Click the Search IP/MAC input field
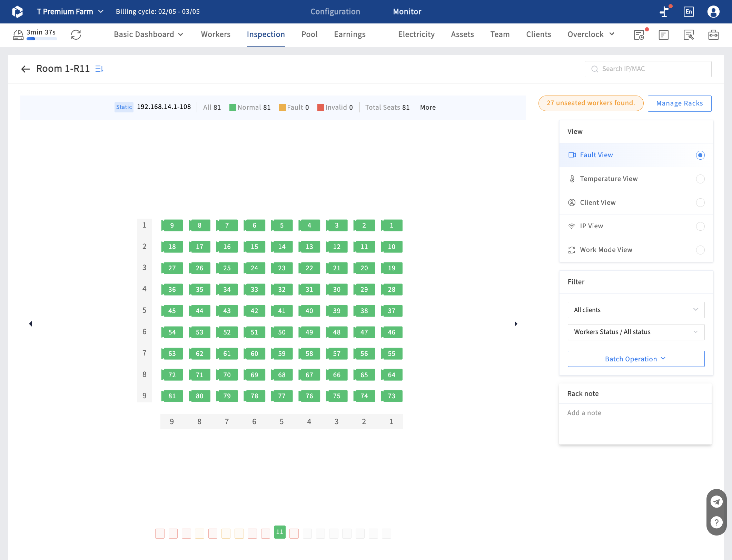Viewport: 732px width, 560px height. point(648,69)
